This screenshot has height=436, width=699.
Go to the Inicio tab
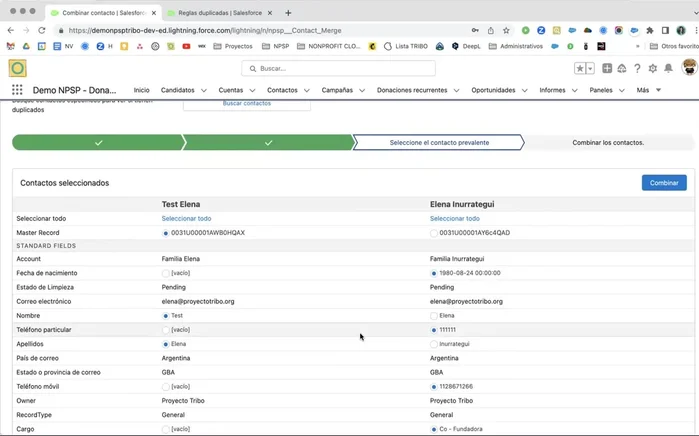[141, 90]
